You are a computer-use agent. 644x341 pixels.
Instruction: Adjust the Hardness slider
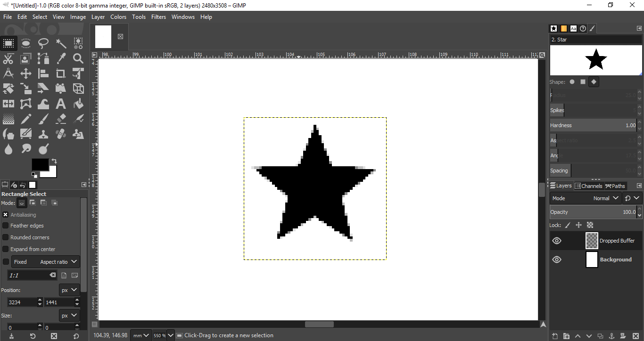593,125
